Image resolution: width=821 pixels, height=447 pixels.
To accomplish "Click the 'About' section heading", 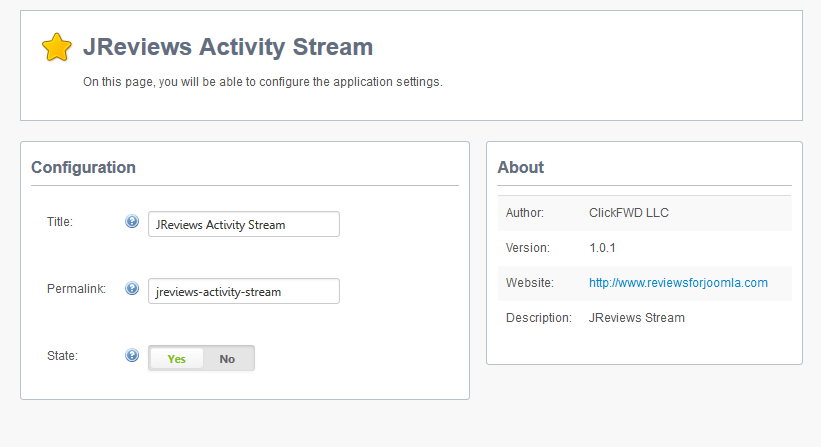I will (x=520, y=167).
